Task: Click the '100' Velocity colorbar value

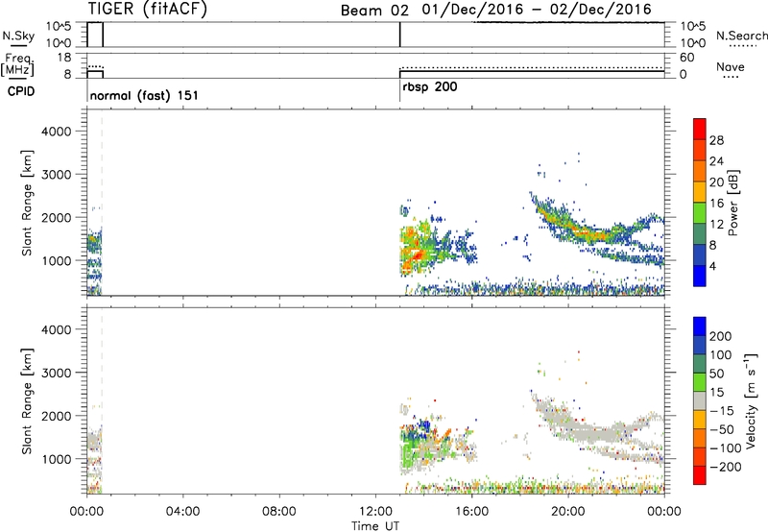Action: [x=721, y=355]
